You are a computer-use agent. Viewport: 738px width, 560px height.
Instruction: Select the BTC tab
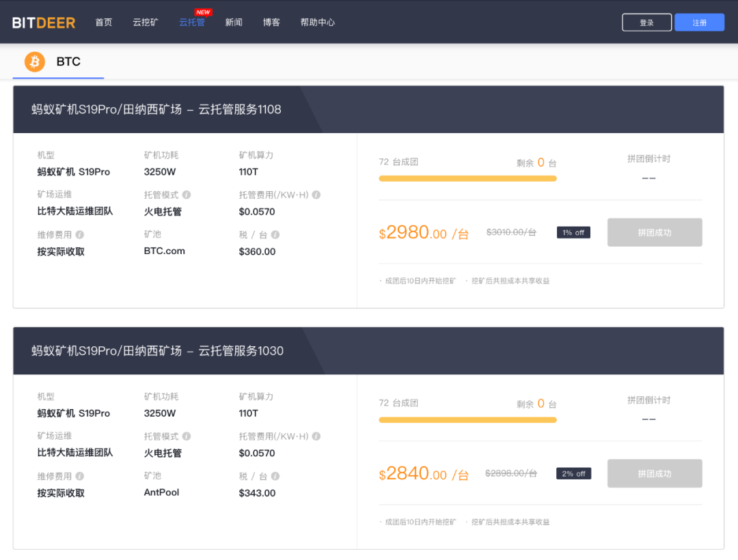pyautogui.click(x=58, y=61)
